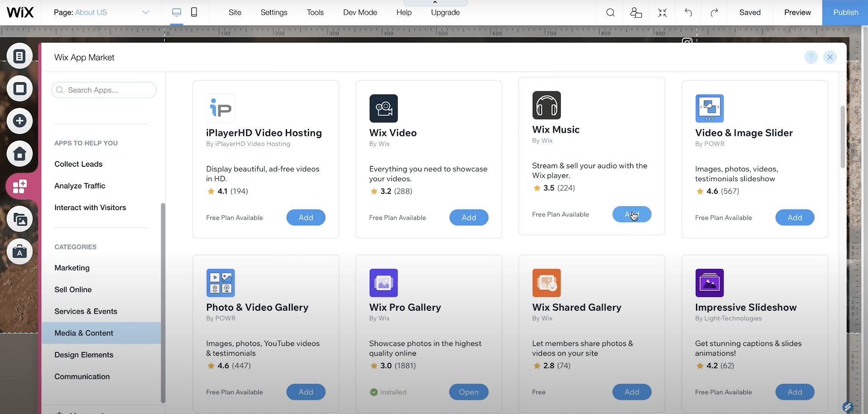Click the Saved status button

pos(750,13)
